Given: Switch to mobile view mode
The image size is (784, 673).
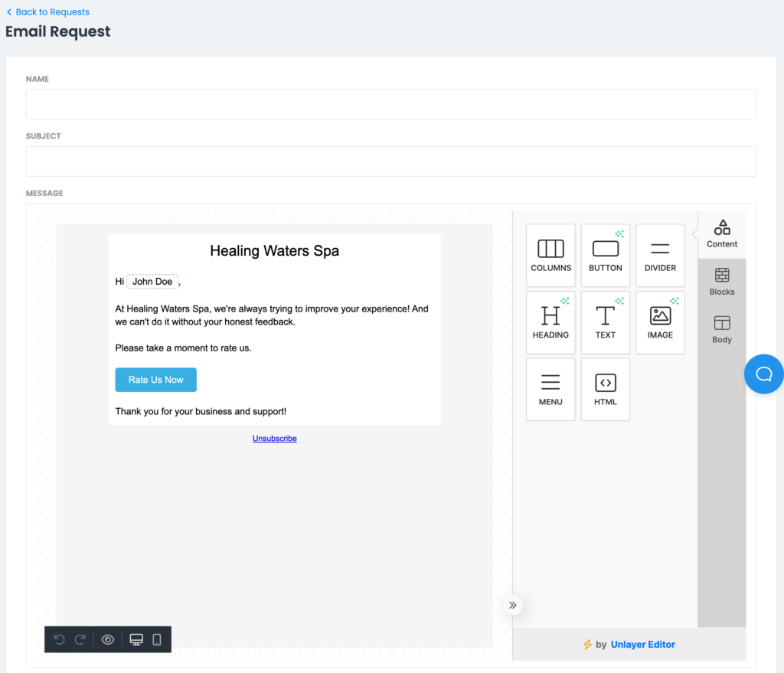Looking at the screenshot, I should pyautogui.click(x=156, y=639).
